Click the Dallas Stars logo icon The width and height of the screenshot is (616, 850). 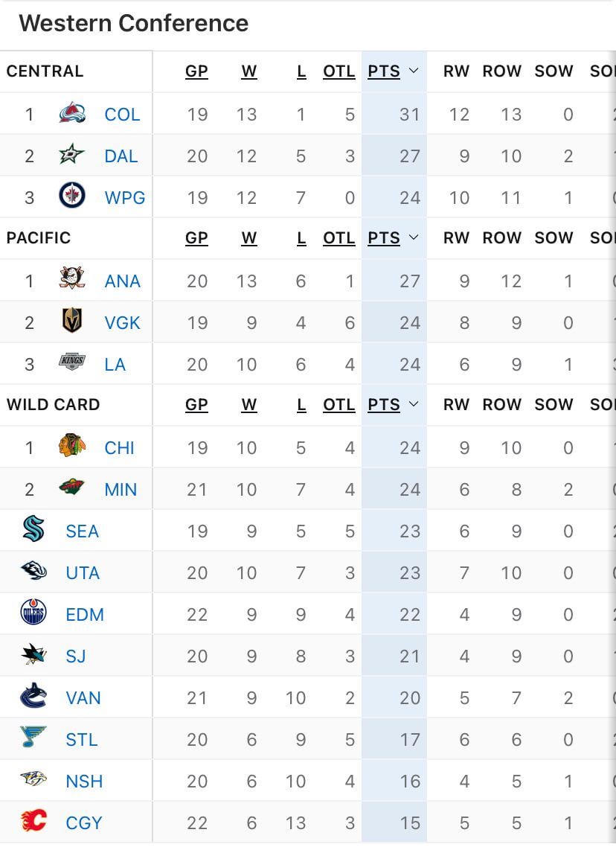(x=72, y=156)
